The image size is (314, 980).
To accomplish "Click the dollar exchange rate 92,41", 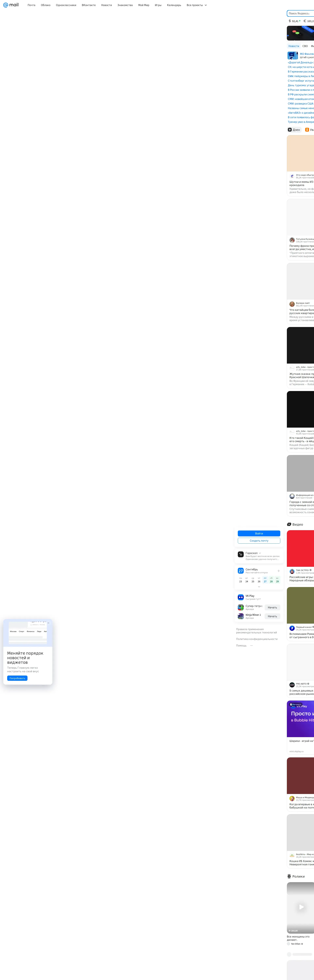I will [x=295, y=21].
